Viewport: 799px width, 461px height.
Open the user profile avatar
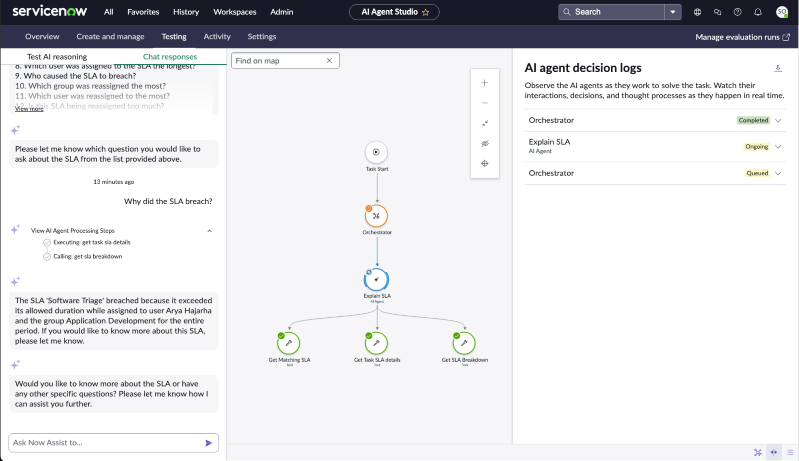coord(782,12)
